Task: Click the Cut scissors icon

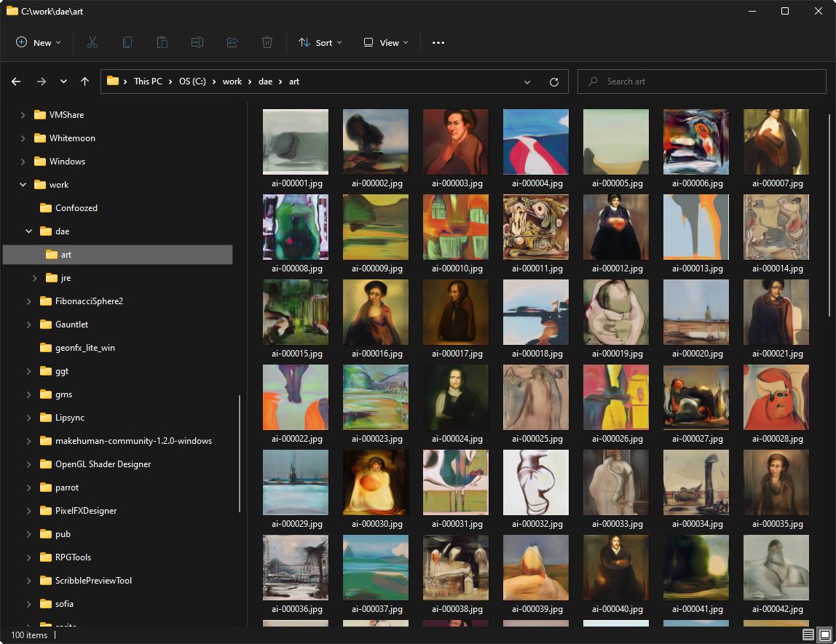Action: 92,43
